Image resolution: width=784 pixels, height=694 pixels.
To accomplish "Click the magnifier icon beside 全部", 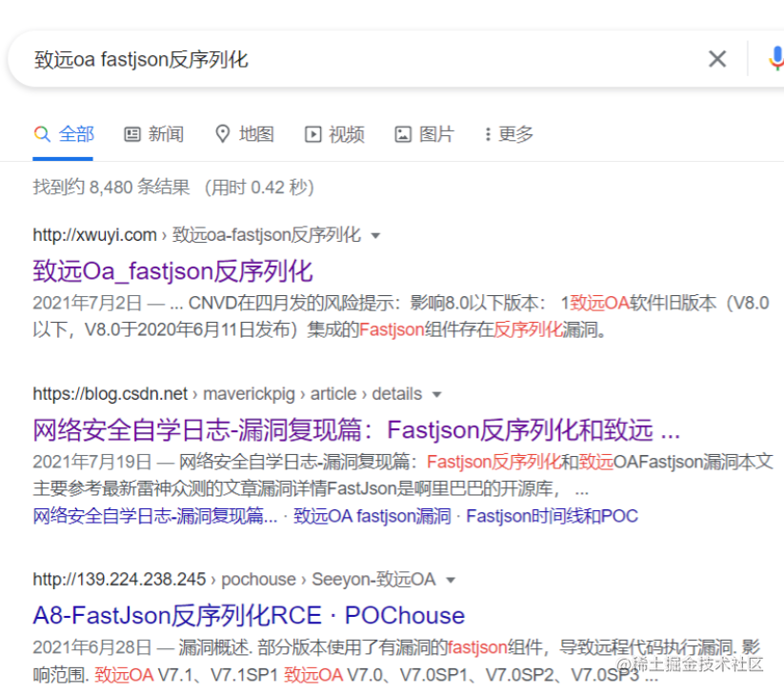I will tap(42, 134).
